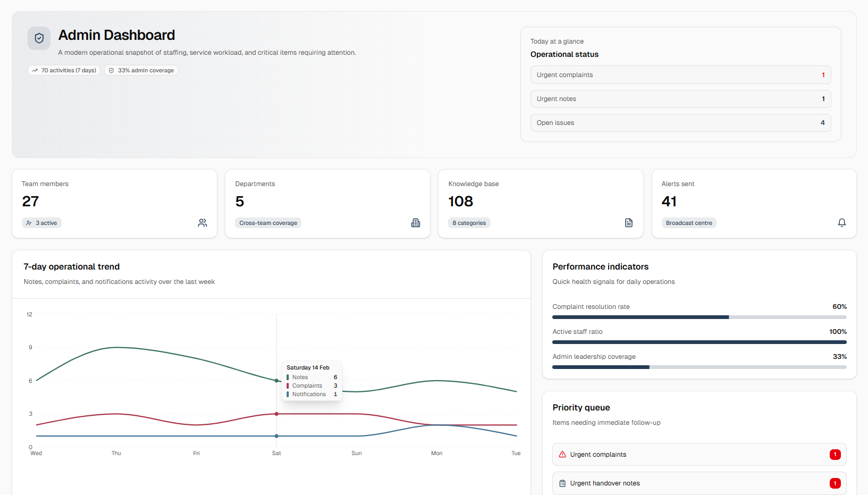Select the Open issues status row

pyautogui.click(x=680, y=122)
